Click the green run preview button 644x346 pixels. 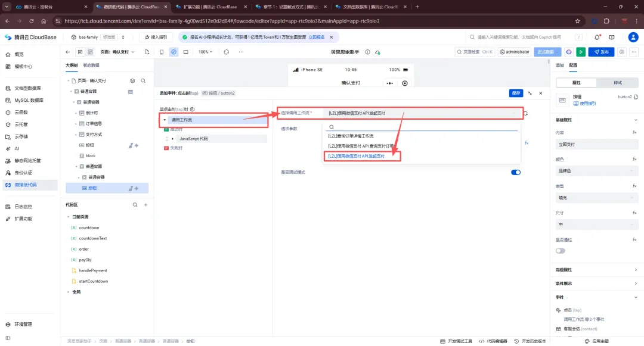pyautogui.click(x=581, y=52)
